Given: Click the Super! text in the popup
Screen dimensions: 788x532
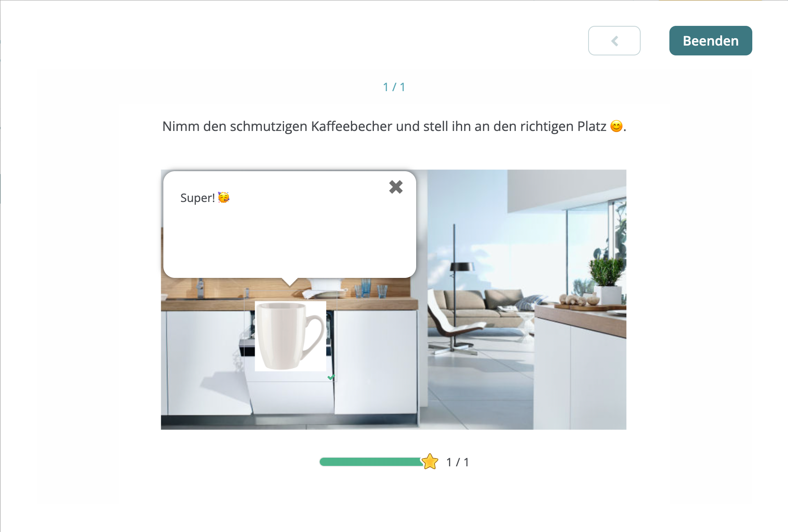Looking at the screenshot, I should click(x=197, y=198).
